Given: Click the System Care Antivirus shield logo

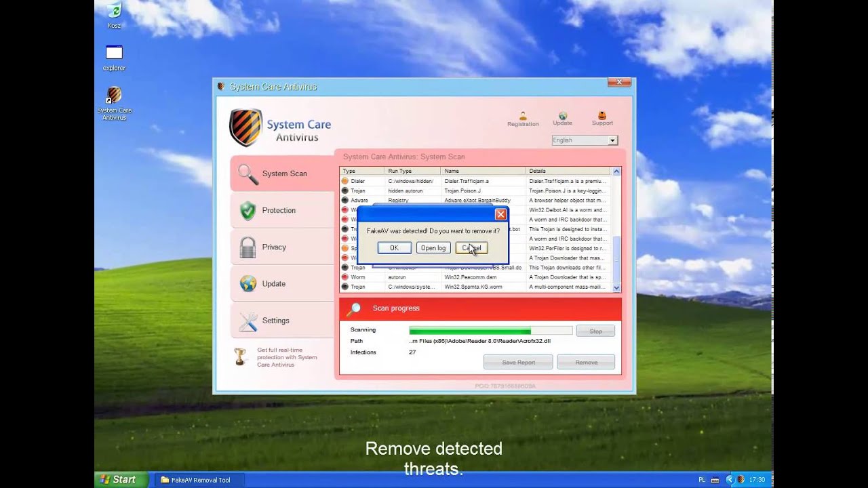Looking at the screenshot, I should pyautogui.click(x=245, y=127).
